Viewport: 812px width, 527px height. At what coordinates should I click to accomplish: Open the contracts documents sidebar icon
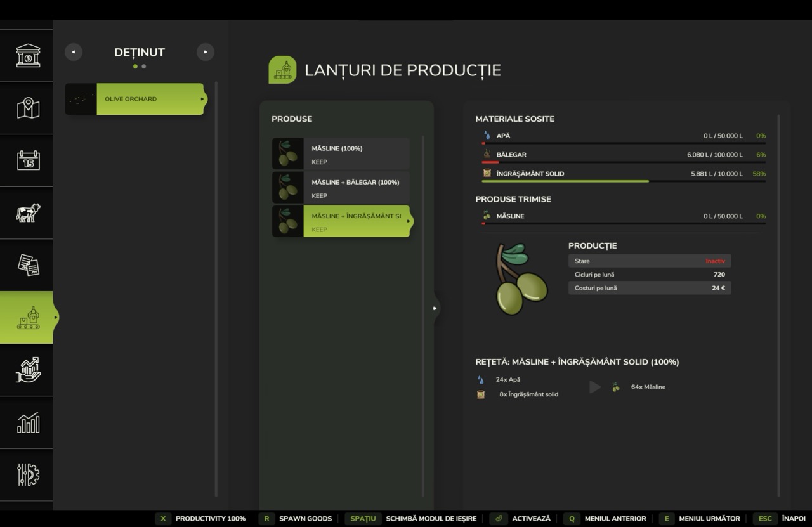pyautogui.click(x=28, y=265)
